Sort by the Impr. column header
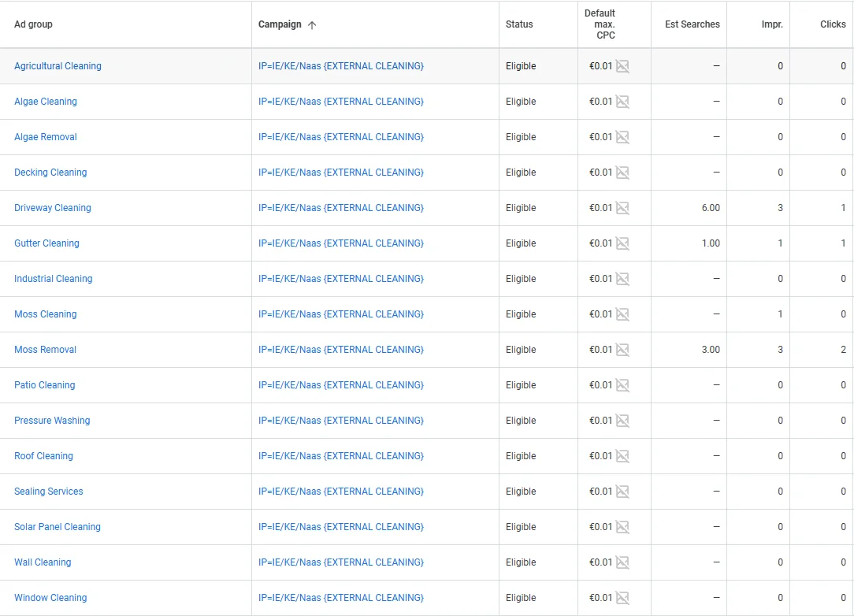Viewport: 854px width, 616px height. (x=772, y=24)
